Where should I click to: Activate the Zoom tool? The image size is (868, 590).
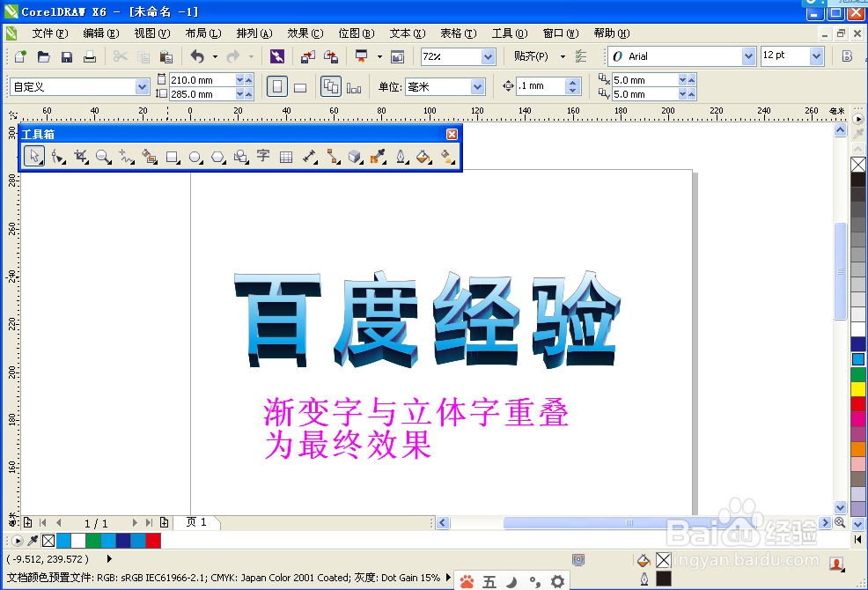(x=104, y=156)
